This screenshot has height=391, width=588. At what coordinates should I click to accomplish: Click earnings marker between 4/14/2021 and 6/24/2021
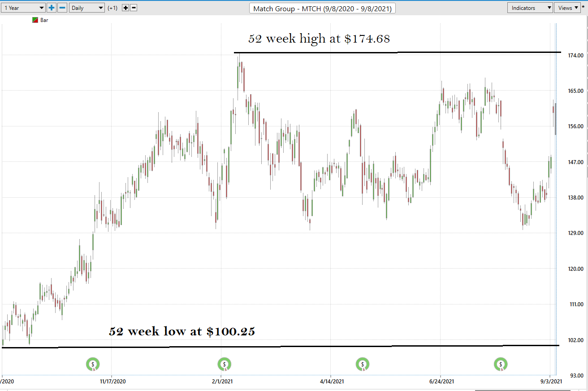(363, 365)
